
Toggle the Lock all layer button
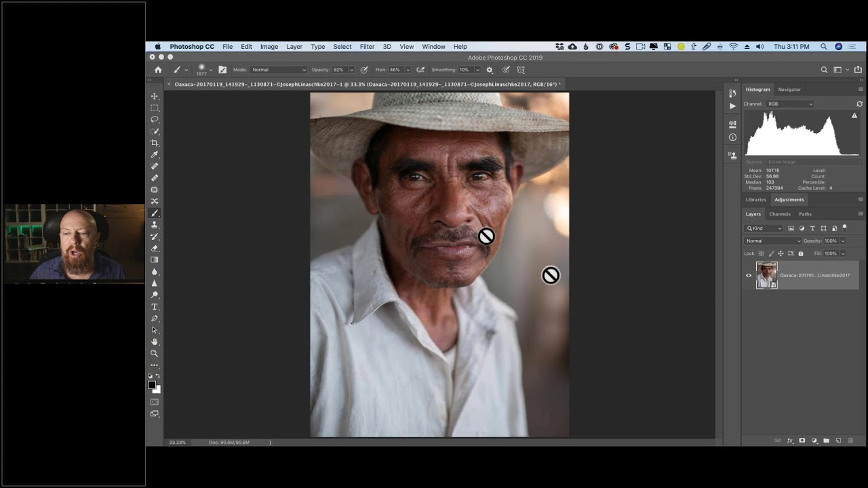801,253
